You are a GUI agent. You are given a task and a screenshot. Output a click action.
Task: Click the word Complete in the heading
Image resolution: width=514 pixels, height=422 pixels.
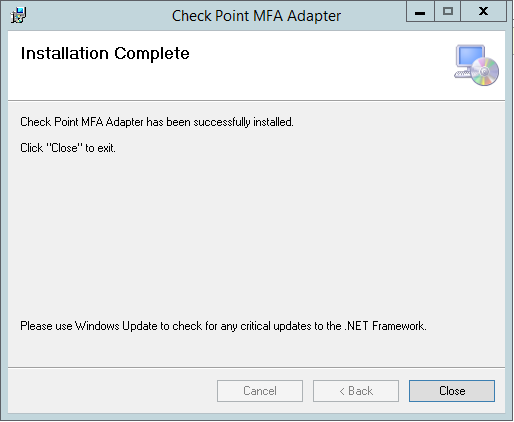[x=152, y=53]
